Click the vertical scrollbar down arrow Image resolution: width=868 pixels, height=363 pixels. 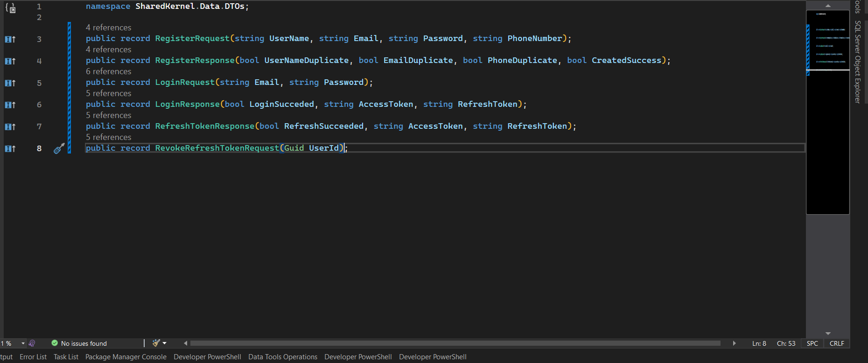(828, 334)
